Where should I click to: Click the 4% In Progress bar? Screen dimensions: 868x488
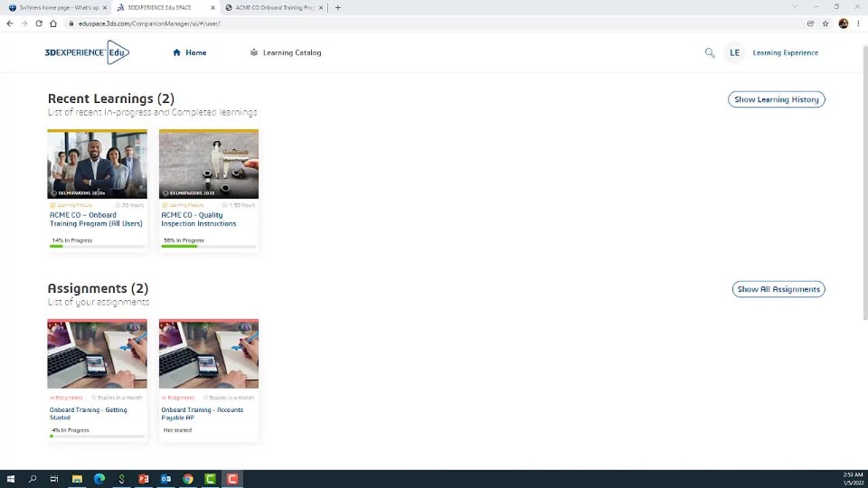[97, 436]
